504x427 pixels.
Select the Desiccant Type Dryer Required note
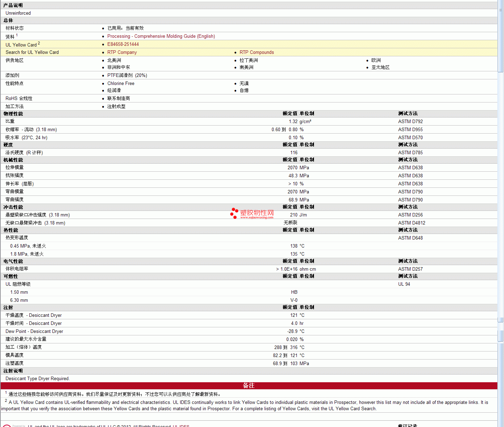click(x=37, y=378)
